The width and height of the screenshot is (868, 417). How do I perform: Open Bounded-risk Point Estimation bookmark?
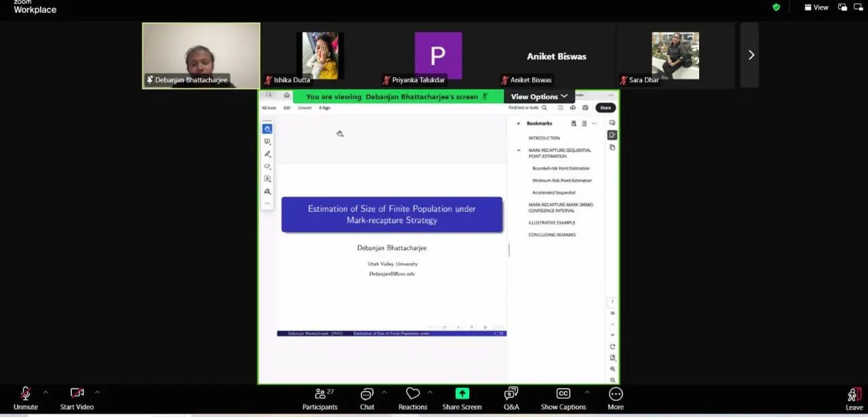(x=561, y=168)
